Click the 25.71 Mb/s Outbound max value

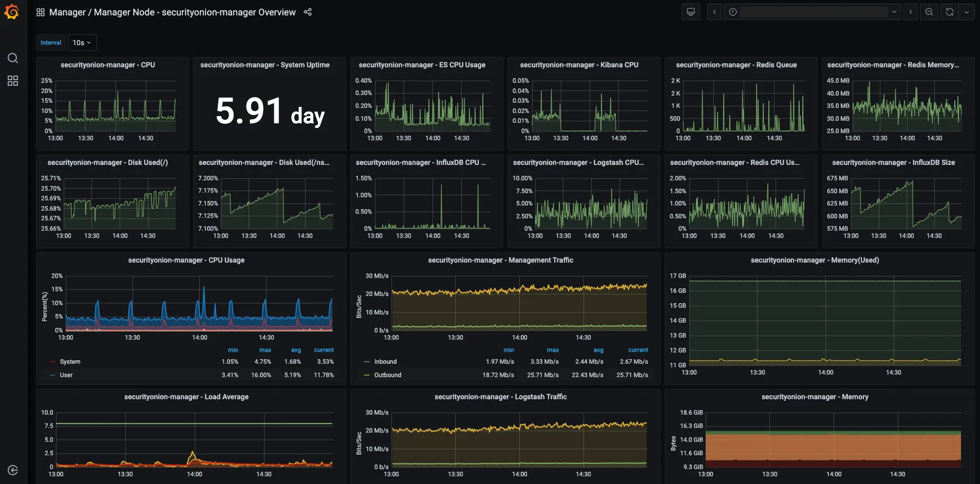tap(543, 375)
